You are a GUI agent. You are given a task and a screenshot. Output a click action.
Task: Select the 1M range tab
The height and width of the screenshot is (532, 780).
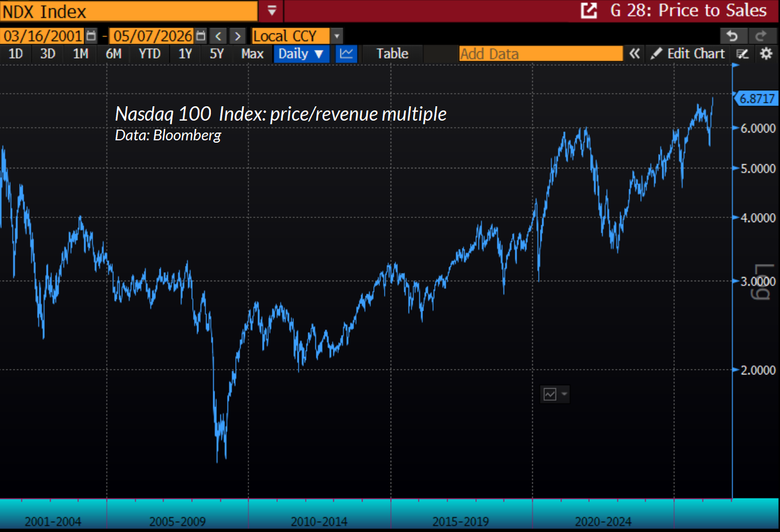pos(81,54)
